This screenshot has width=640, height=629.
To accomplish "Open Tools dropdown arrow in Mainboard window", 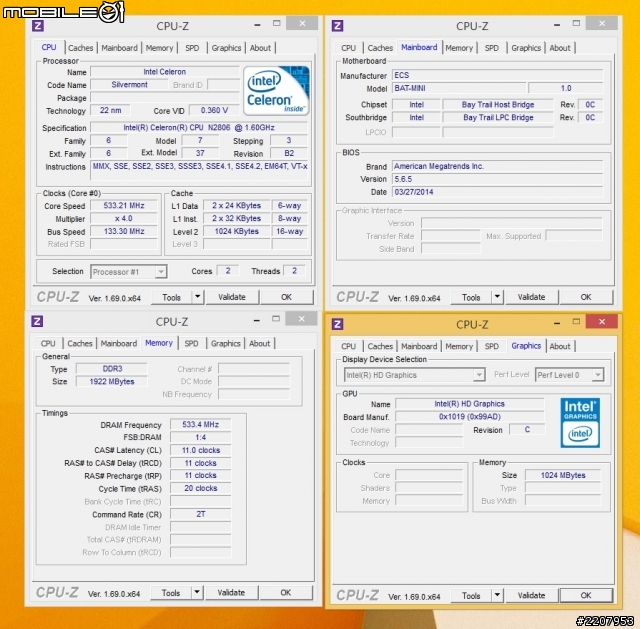I will point(497,297).
